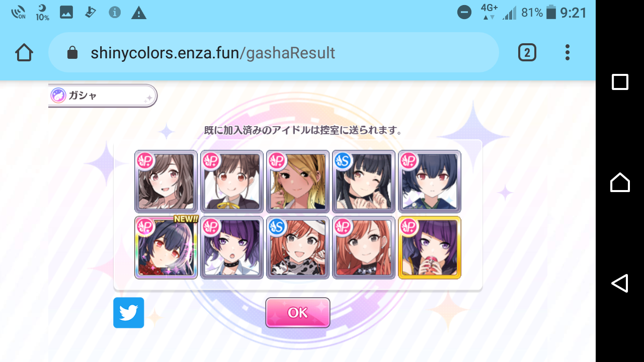Open the ガシャ header label
Image resolution: width=644 pixels, height=362 pixels.
(x=103, y=96)
